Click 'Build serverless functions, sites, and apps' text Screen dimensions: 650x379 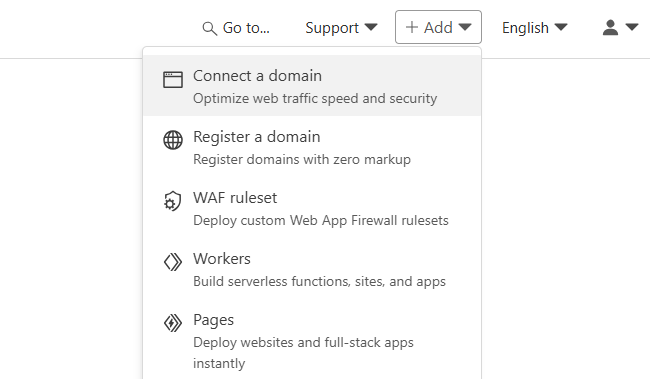pos(319,282)
